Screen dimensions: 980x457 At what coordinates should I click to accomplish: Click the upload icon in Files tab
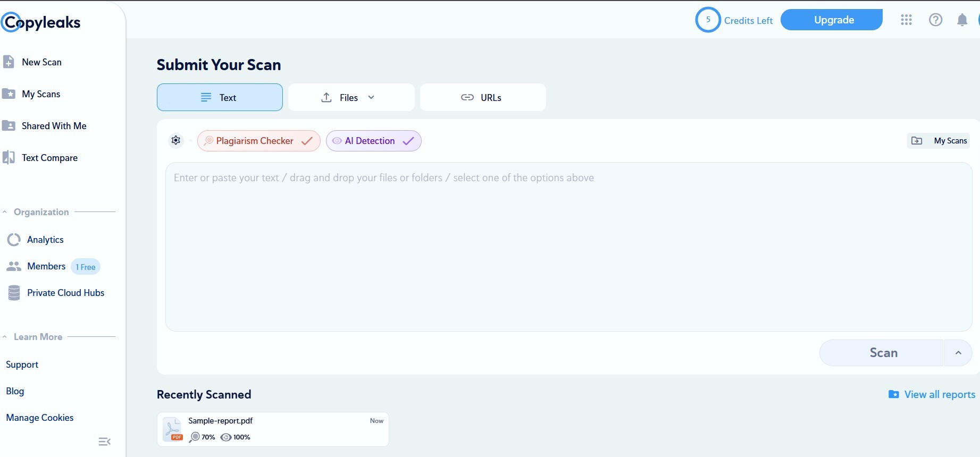(326, 97)
